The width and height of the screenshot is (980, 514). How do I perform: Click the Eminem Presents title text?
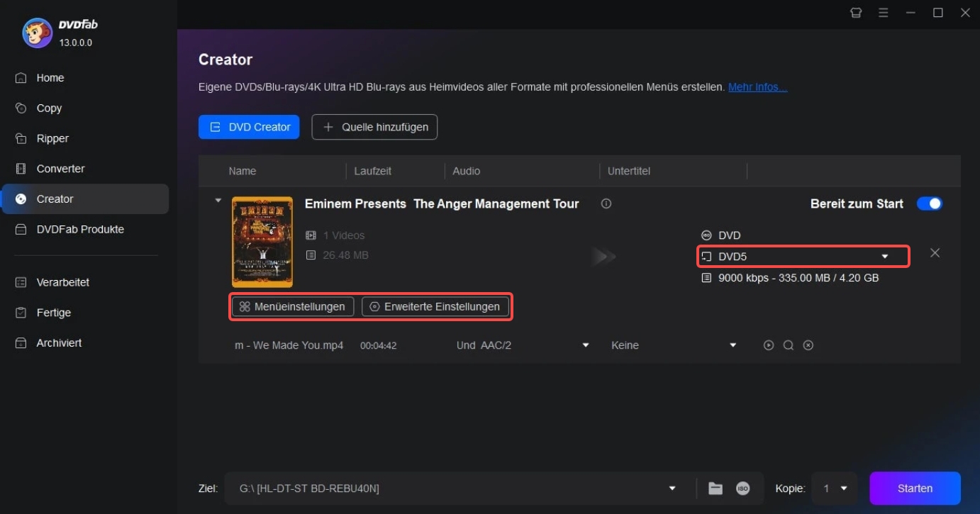(442, 203)
